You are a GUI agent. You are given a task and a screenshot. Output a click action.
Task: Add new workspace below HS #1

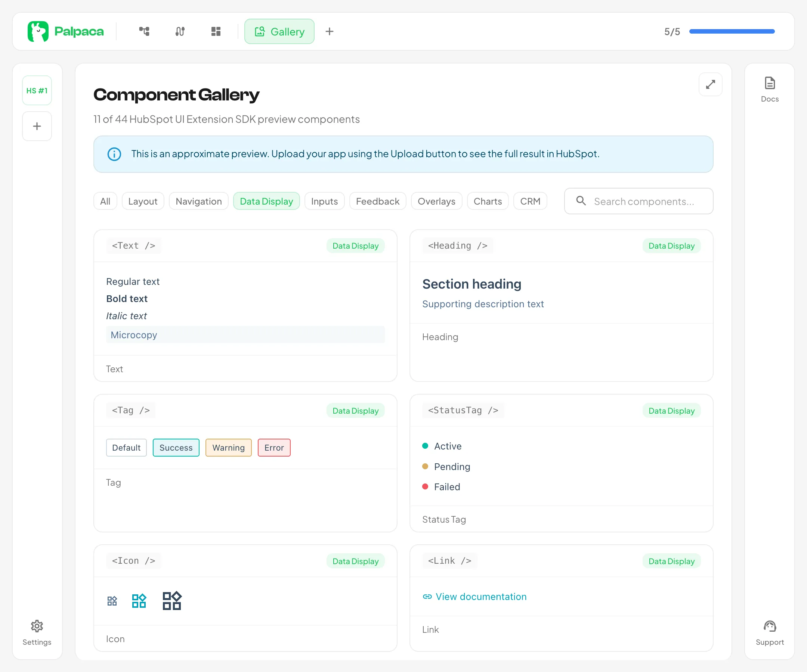click(37, 126)
